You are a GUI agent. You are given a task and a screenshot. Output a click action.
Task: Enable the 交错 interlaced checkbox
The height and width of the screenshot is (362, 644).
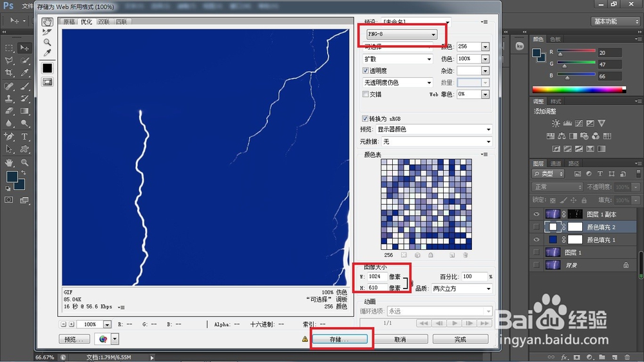tap(365, 94)
